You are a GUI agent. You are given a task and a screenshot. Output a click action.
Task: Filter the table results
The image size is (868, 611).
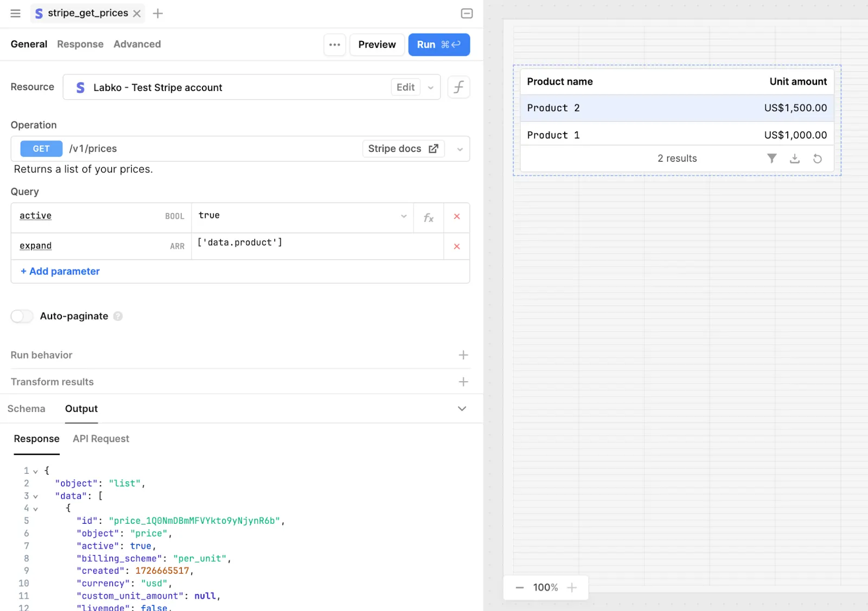point(772,158)
